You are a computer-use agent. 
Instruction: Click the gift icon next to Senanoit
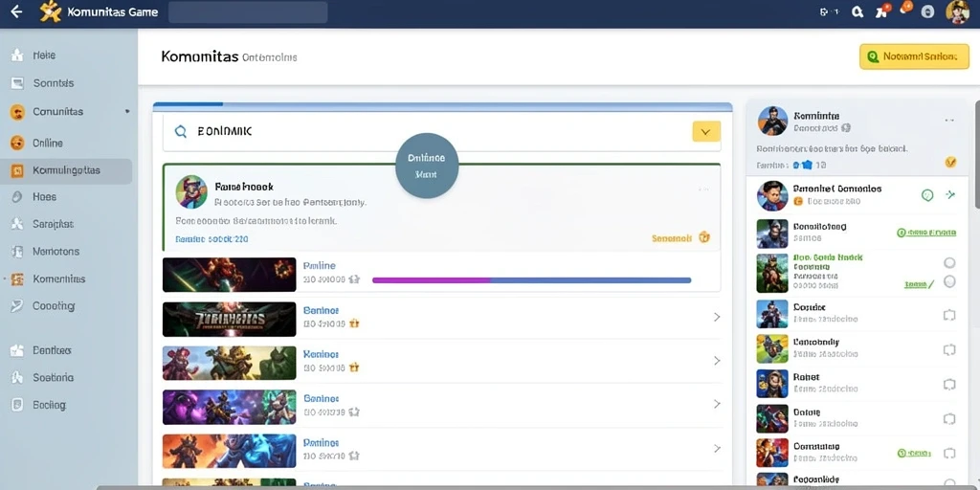(x=704, y=237)
